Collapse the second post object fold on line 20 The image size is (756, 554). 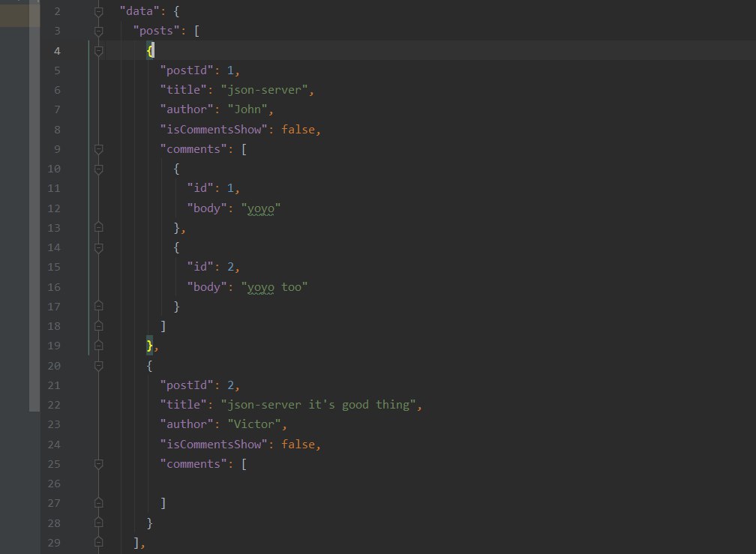pos(98,366)
